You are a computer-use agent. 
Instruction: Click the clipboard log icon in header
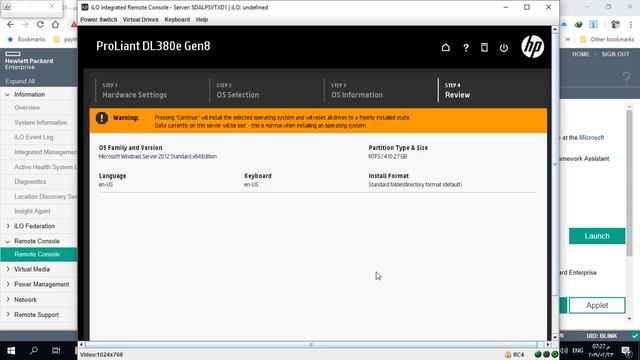point(484,47)
